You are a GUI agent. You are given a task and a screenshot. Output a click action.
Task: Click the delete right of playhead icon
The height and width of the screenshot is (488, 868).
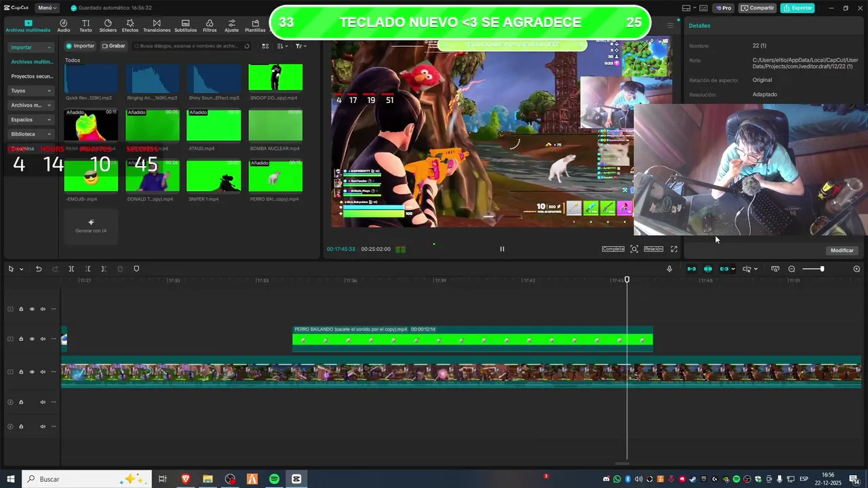tap(104, 269)
